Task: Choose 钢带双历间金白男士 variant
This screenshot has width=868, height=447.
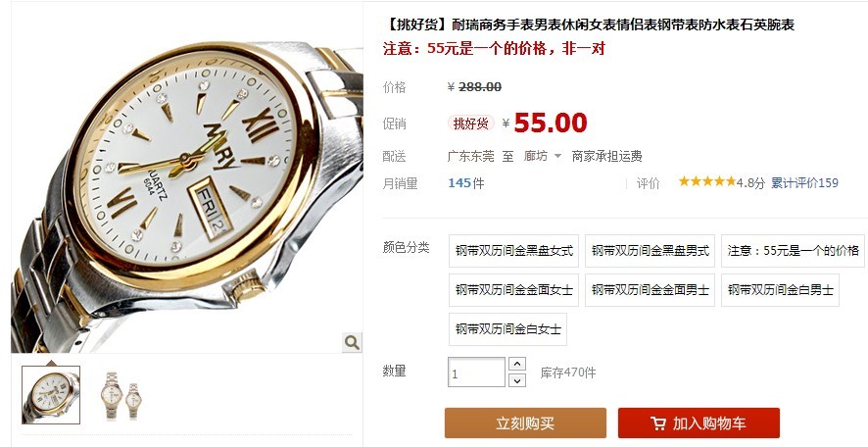Action: coord(780,290)
